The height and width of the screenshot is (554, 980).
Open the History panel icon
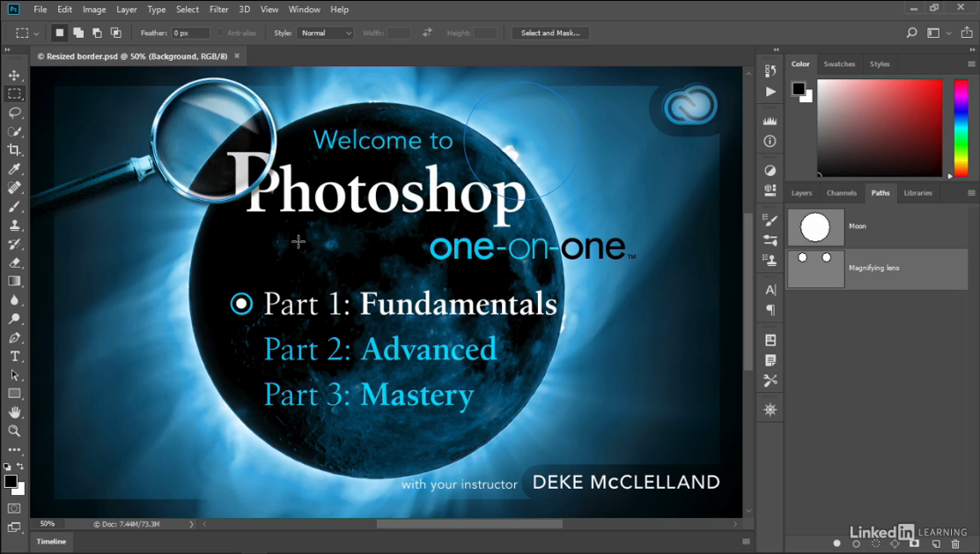[770, 70]
